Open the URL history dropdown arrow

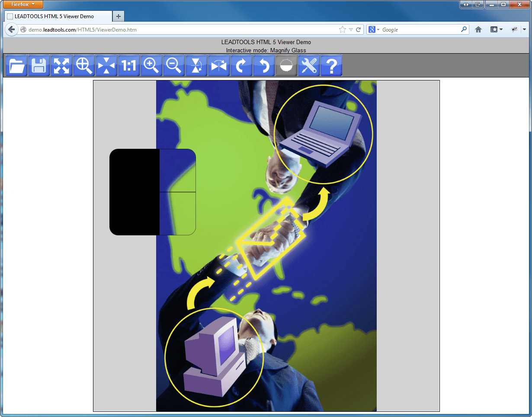351,30
